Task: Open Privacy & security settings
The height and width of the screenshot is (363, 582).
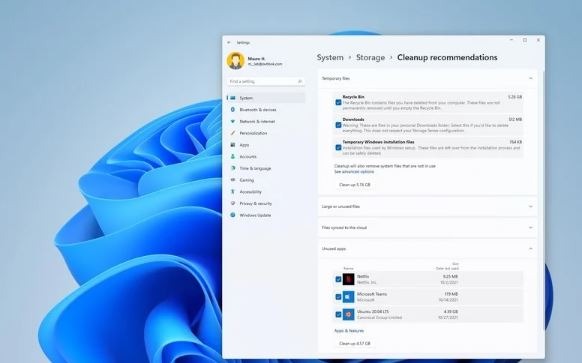Action: pos(266,203)
